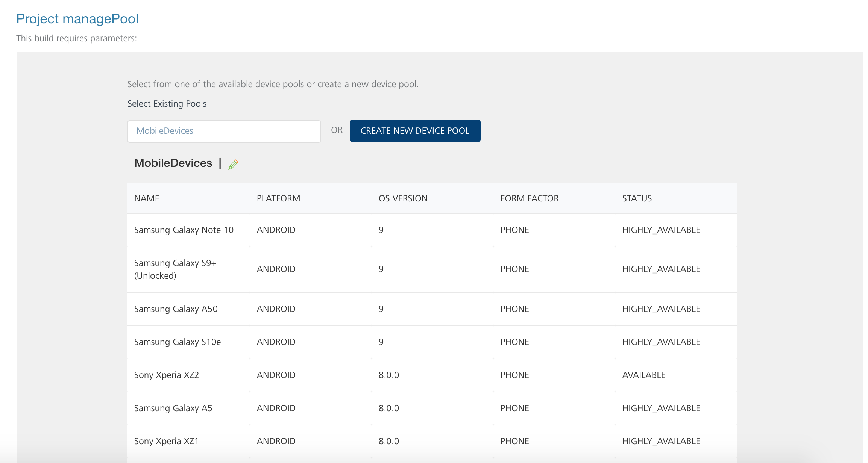Select the Sony Xperia XZ2 row

tap(166, 375)
